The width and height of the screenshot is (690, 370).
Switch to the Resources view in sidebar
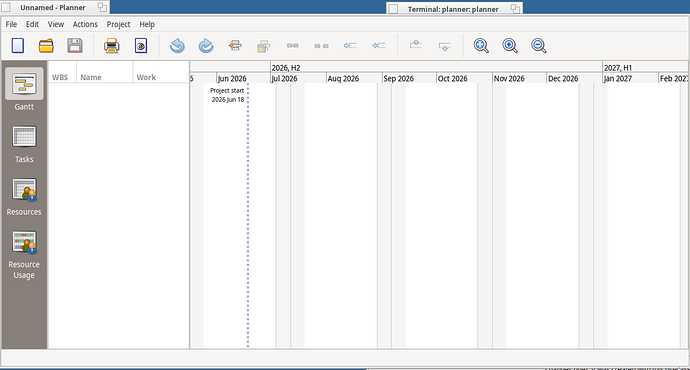tap(24, 197)
